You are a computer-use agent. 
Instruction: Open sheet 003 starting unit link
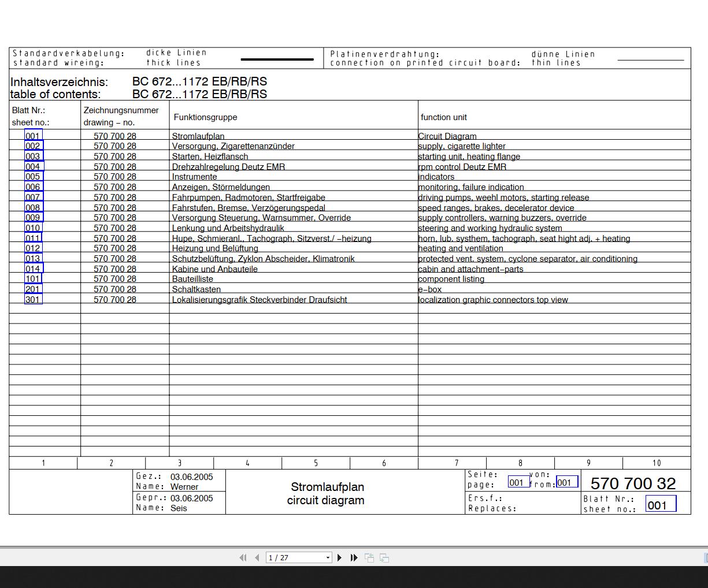tap(33, 157)
